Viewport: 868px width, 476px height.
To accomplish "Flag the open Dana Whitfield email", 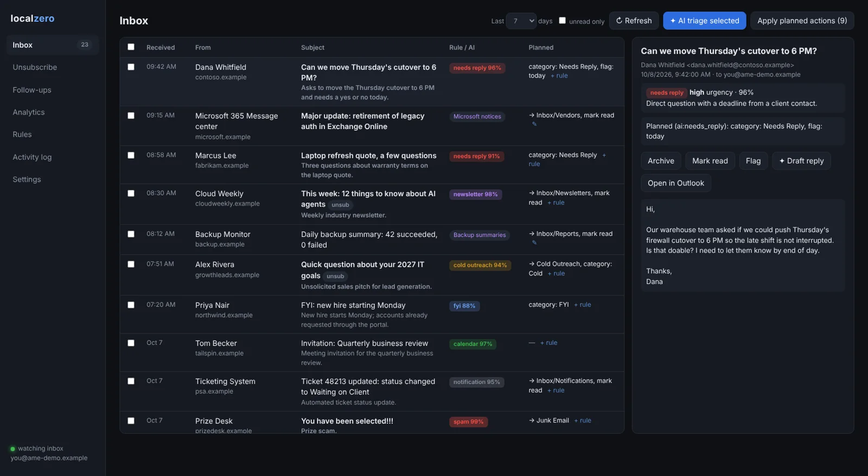I will [753, 161].
